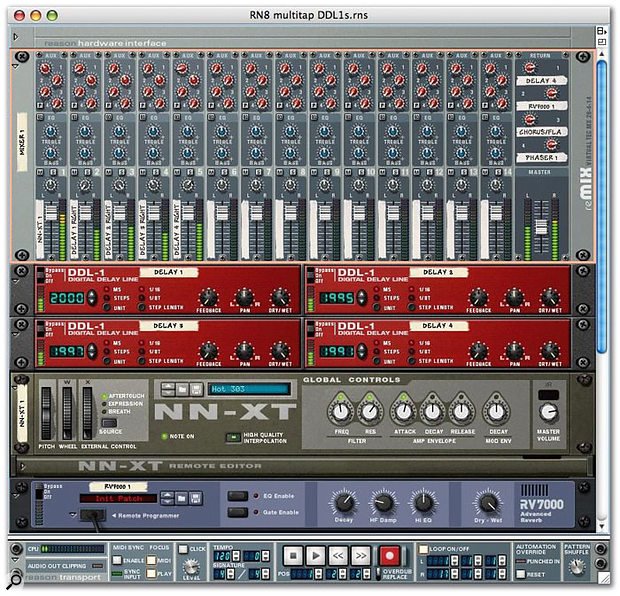Click the Delay 3 Feedback knob
This screenshot has width=620, height=596.
tap(208, 351)
